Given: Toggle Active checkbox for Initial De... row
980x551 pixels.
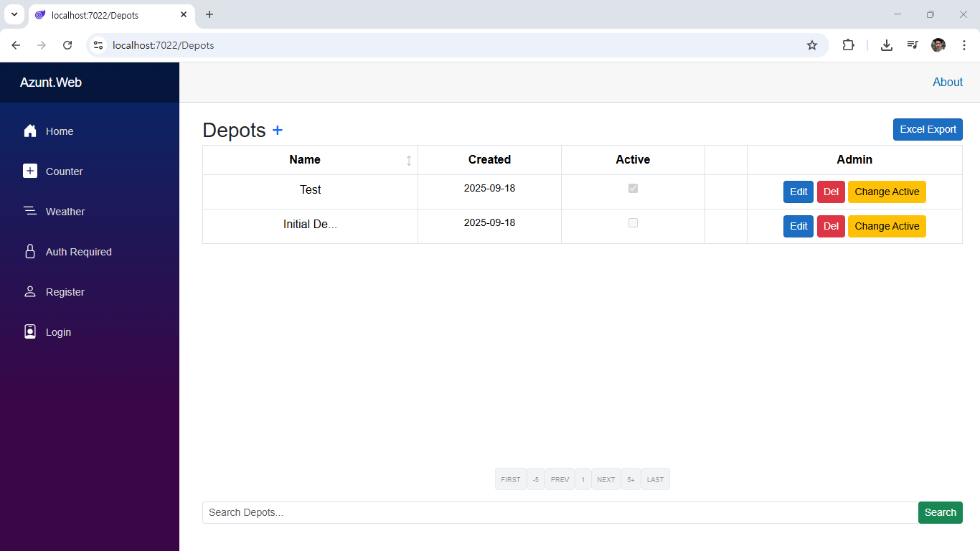Looking at the screenshot, I should pyautogui.click(x=633, y=223).
